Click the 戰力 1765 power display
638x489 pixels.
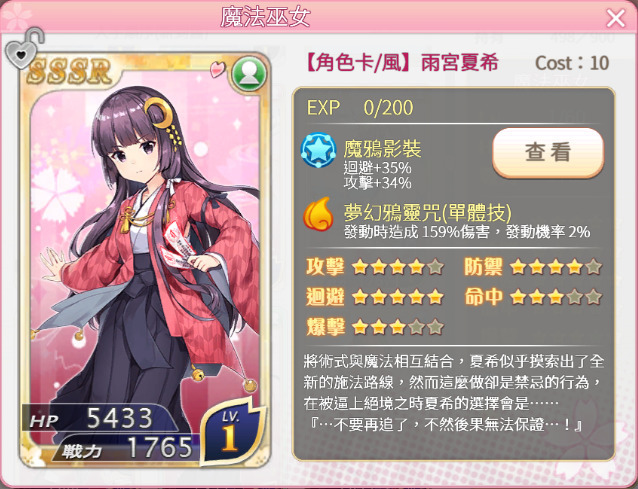point(127,448)
